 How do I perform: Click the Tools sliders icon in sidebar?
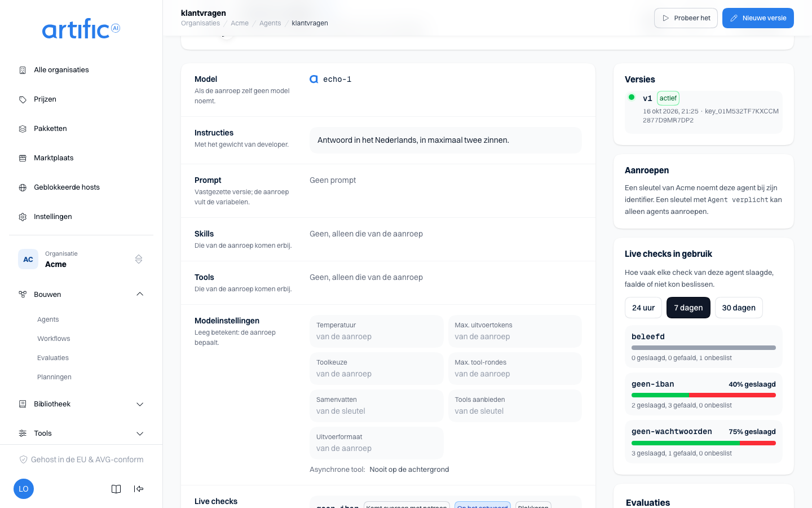point(23,433)
